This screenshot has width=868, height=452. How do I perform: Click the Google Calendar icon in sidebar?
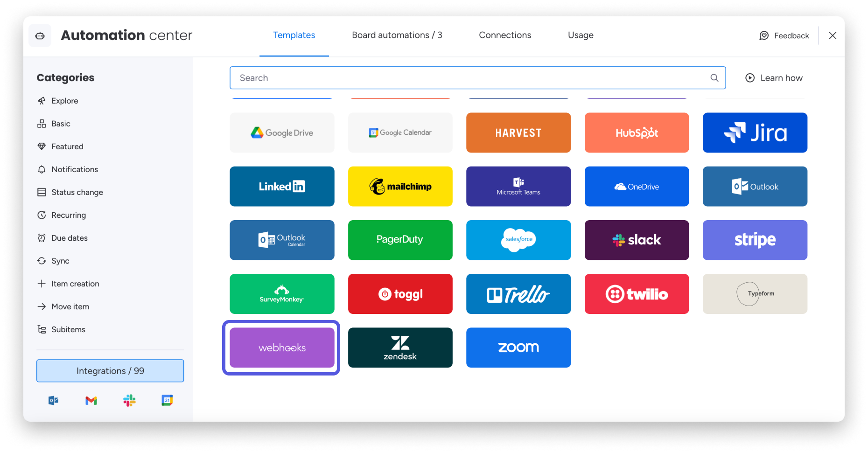(x=167, y=400)
